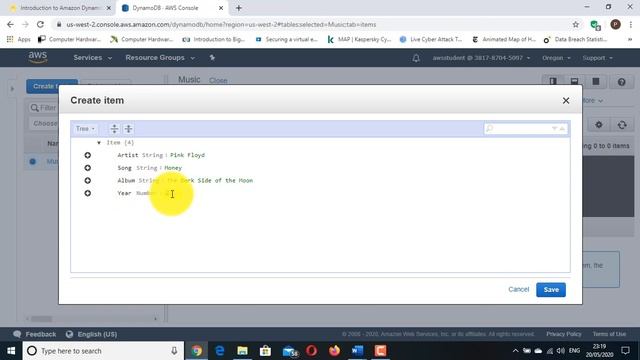This screenshot has width=640, height=360.
Task: Open the Chrome profile avatar
Action: pyautogui.click(x=616, y=24)
